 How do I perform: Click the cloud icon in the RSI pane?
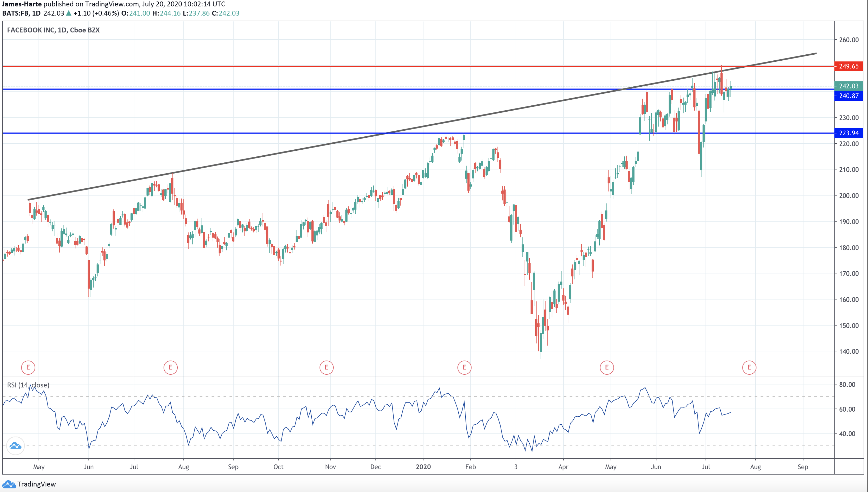click(15, 446)
